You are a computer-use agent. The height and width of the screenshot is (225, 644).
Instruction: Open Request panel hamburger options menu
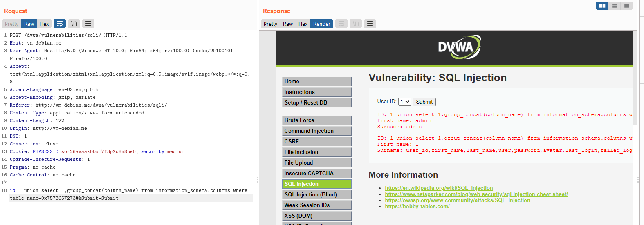(88, 24)
